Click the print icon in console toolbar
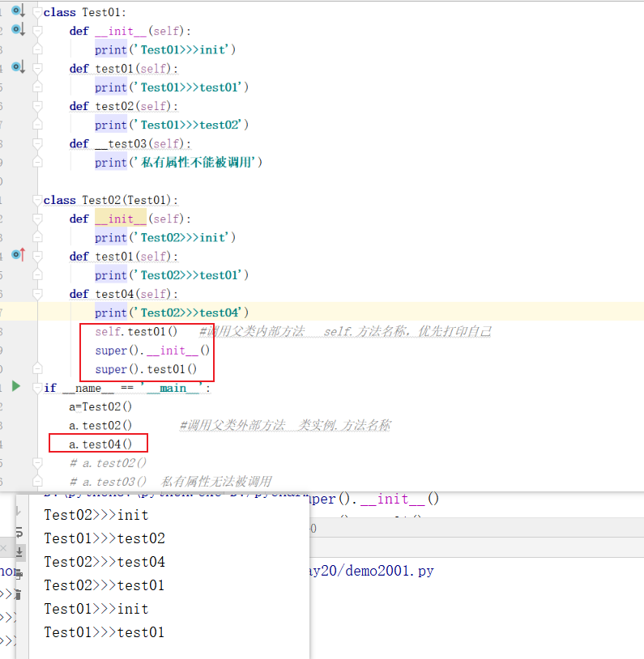Image resolution: width=644 pixels, height=659 pixels. coord(19,574)
